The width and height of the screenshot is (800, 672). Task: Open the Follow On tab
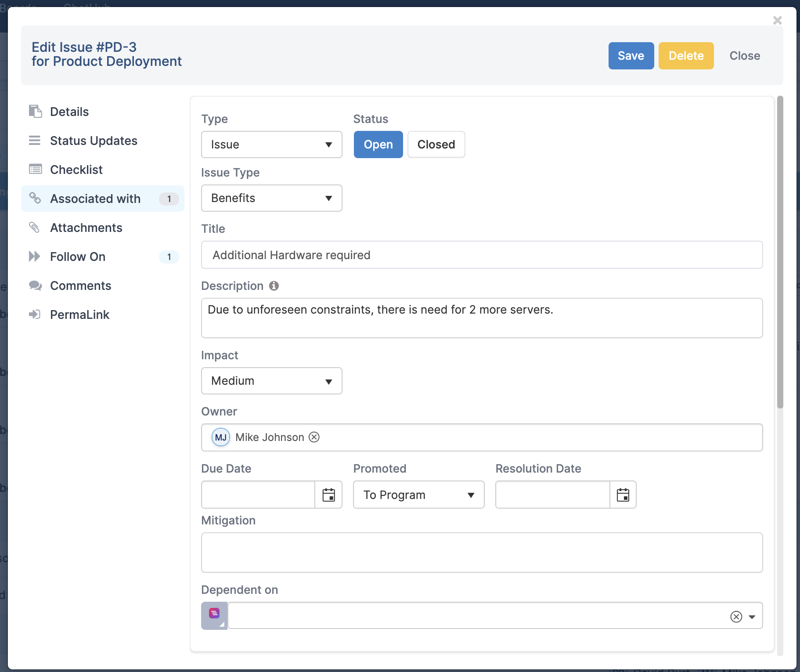[x=103, y=257]
